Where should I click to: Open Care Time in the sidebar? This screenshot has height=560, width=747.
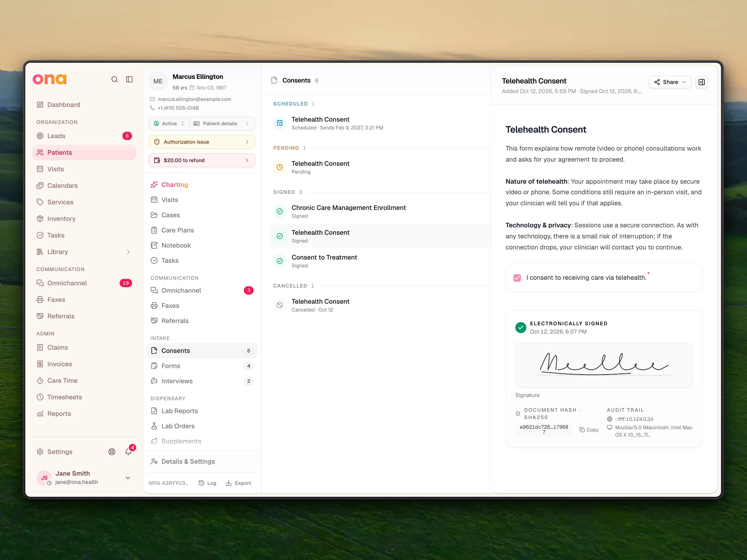point(84,380)
